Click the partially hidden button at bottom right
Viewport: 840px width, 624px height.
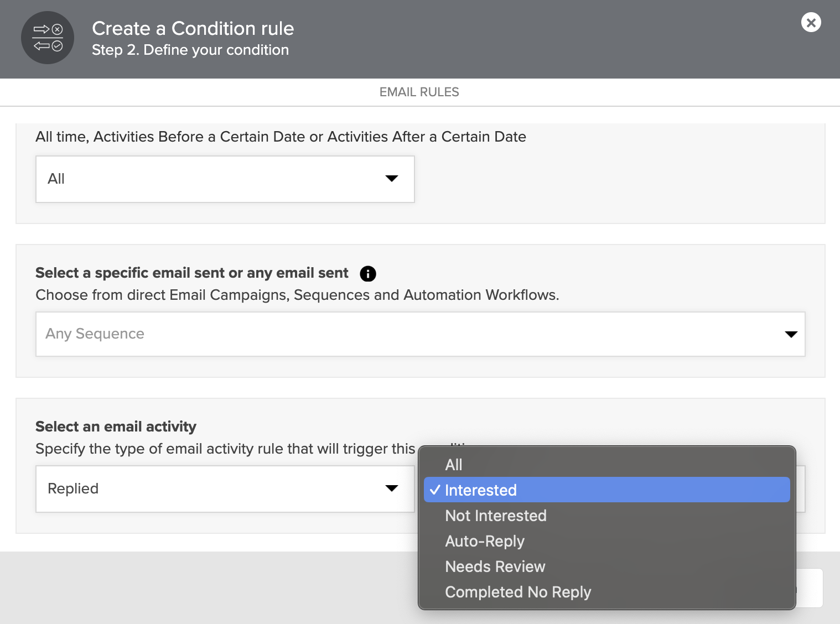(x=810, y=588)
